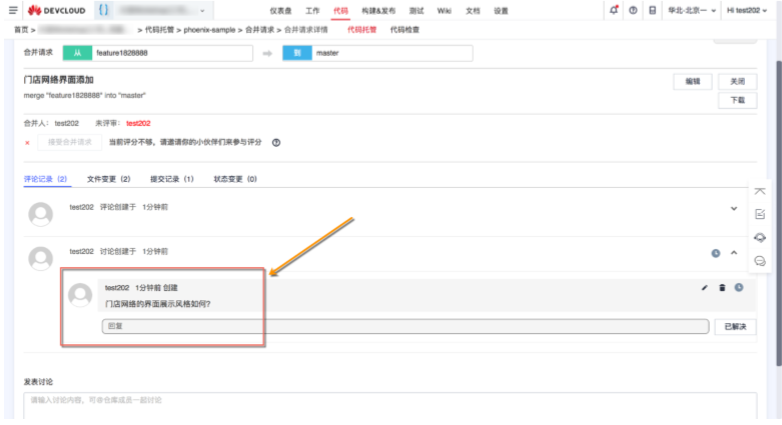Click the curly braces project icon
The width and height of the screenshot is (782, 425).
[x=103, y=10]
